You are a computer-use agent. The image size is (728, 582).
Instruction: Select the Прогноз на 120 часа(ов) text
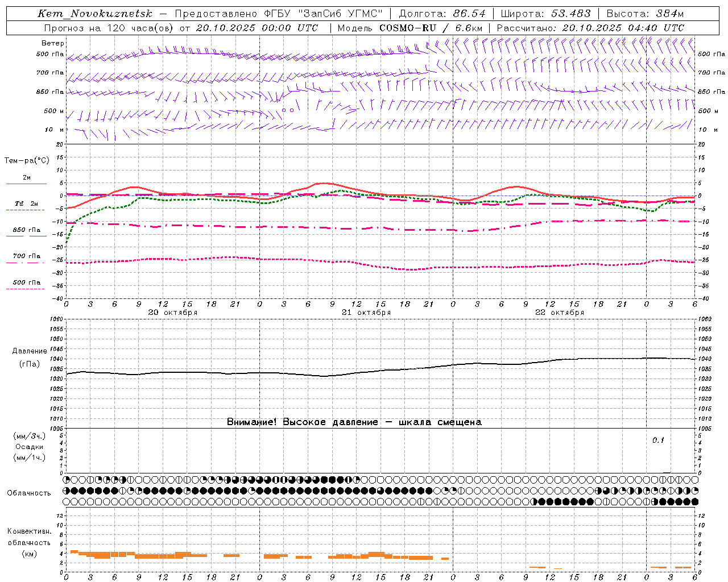[x=109, y=28]
